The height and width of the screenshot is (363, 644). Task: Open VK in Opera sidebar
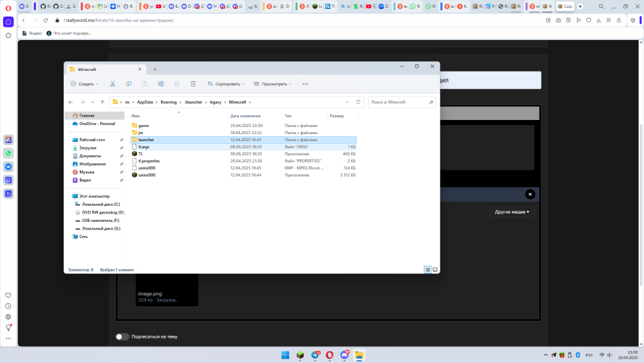pyautogui.click(x=8, y=167)
